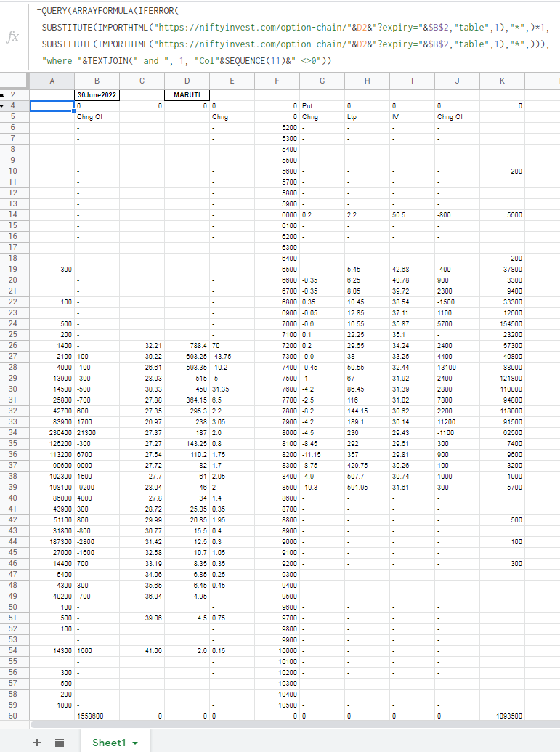Click the 'Put' cell in row 4
The image size is (560, 752).
pyautogui.click(x=322, y=105)
